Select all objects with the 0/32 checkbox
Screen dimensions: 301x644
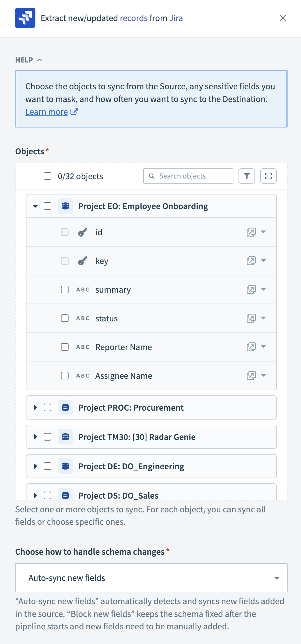(x=48, y=176)
